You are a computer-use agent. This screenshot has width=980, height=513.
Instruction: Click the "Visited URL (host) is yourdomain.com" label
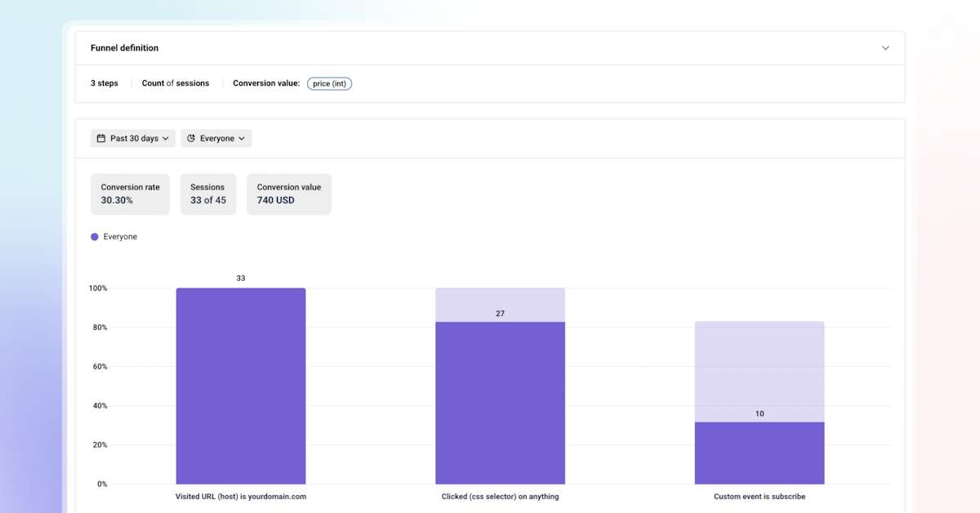tap(241, 497)
